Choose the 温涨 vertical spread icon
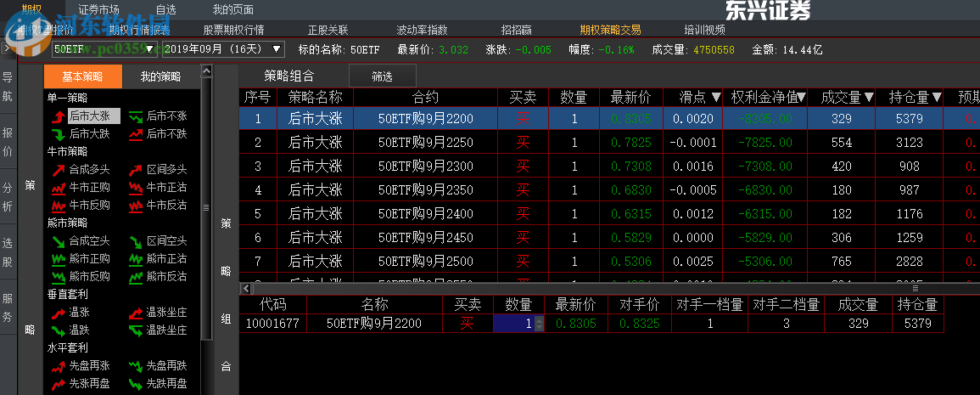This screenshot has height=395, width=980. click(58, 313)
